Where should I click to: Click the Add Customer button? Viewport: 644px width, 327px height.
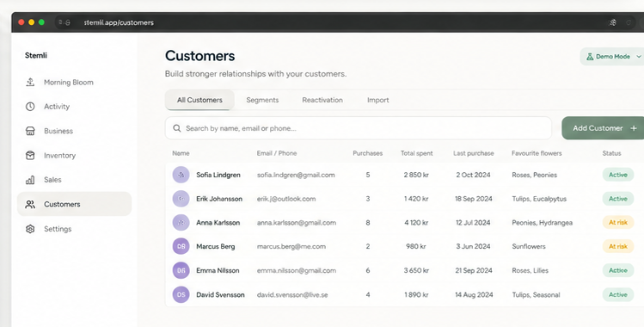click(x=603, y=128)
